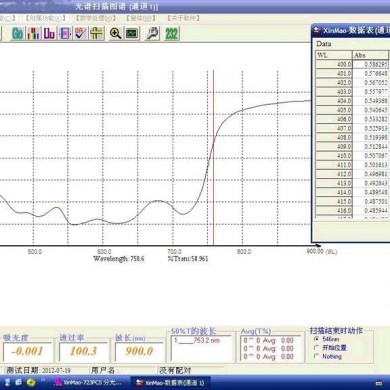The image size is (390, 390).
Task: Open the wrench settings tool
Action: coord(152,33)
